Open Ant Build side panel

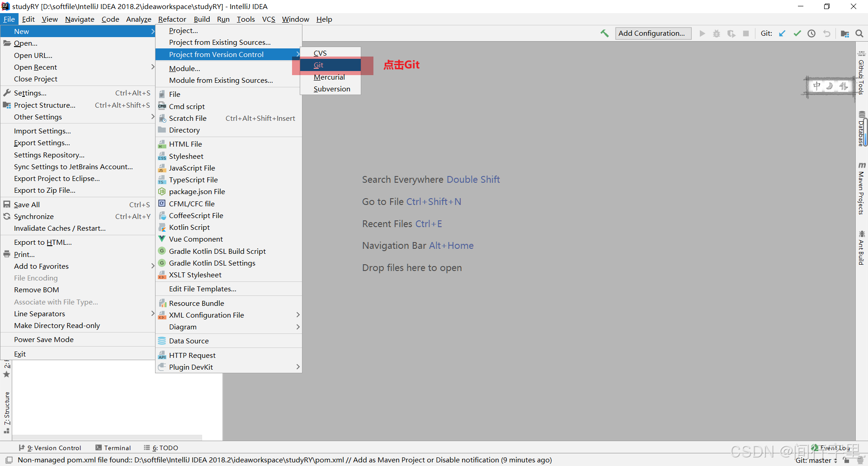[x=862, y=248]
